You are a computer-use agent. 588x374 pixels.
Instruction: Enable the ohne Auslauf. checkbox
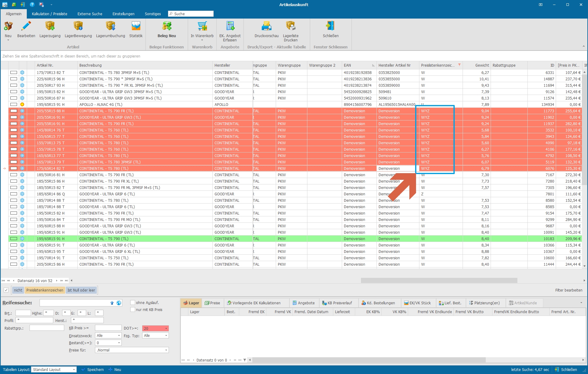[x=133, y=302]
